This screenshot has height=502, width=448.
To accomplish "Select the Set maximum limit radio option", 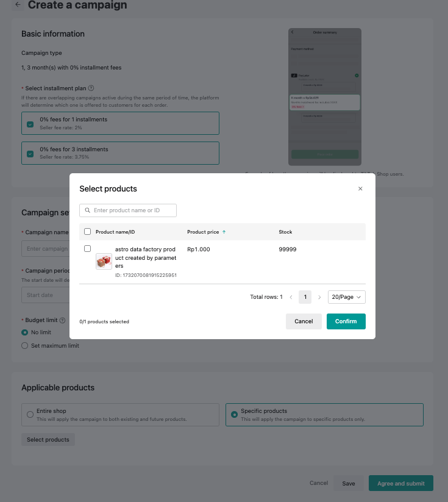I will [x=25, y=346].
